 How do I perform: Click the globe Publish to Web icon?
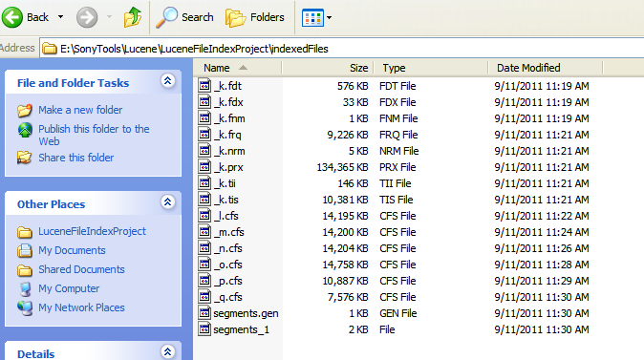pos(25,130)
